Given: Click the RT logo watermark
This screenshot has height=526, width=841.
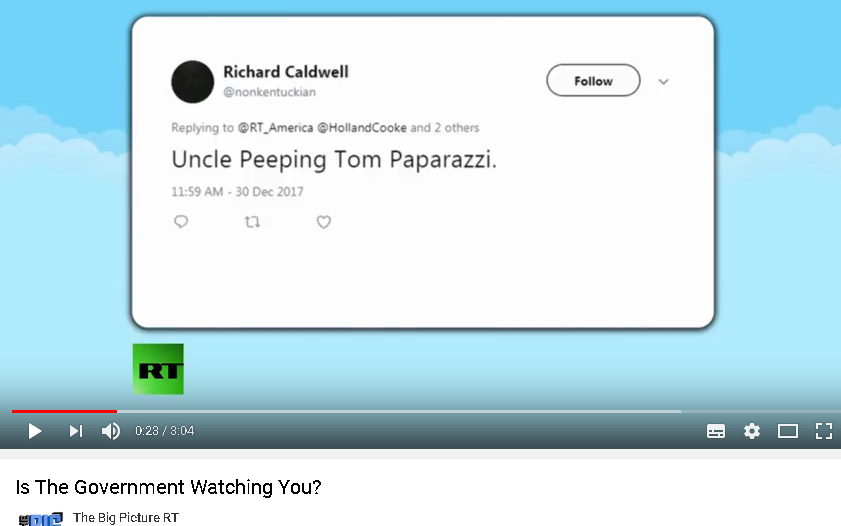Looking at the screenshot, I should (x=158, y=369).
